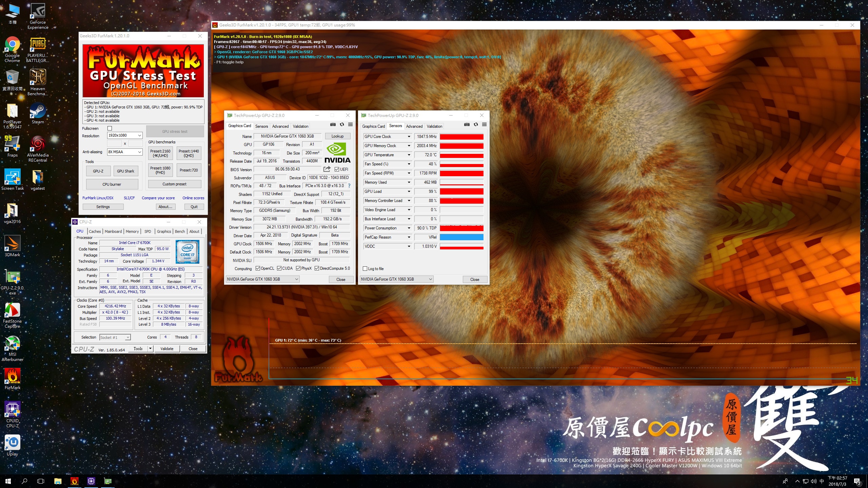Open AVerMedia RECentral desktop icon

(x=38, y=149)
